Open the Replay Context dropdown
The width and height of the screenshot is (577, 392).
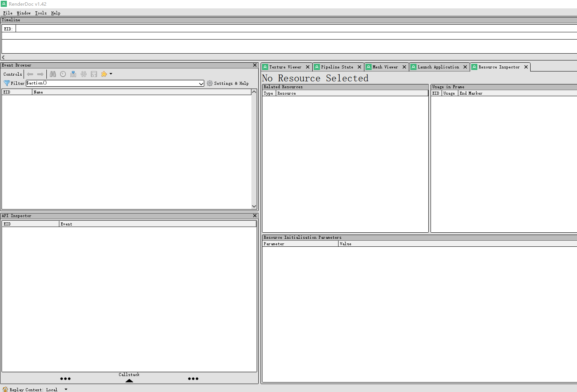coord(65,389)
